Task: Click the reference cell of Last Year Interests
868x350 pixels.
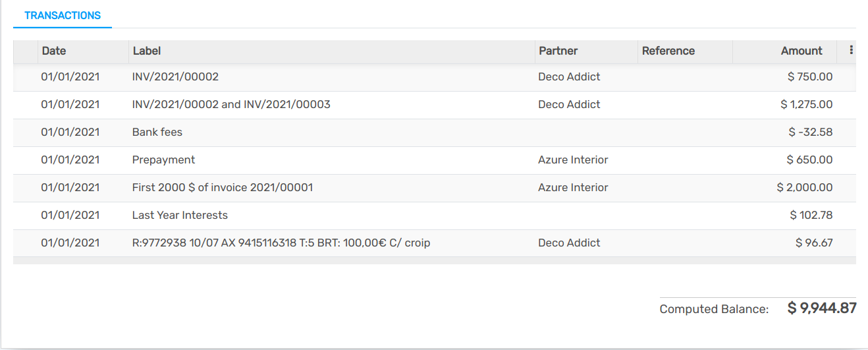Action: click(685, 215)
